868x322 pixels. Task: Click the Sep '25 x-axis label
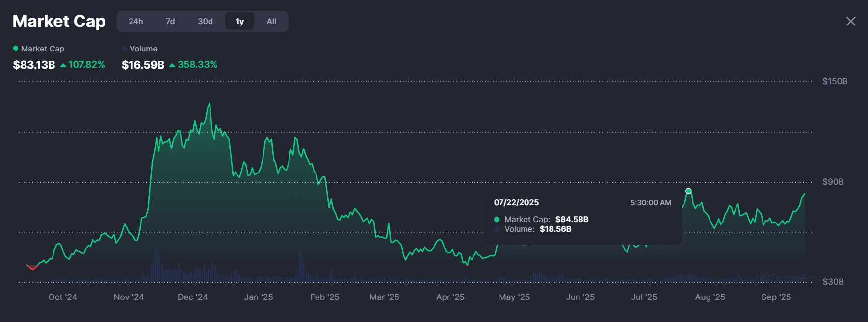coord(776,297)
